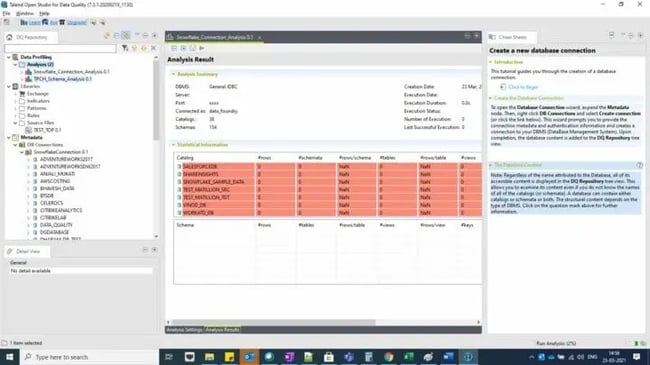
Task: Open the File menu
Action: [x=7, y=14]
